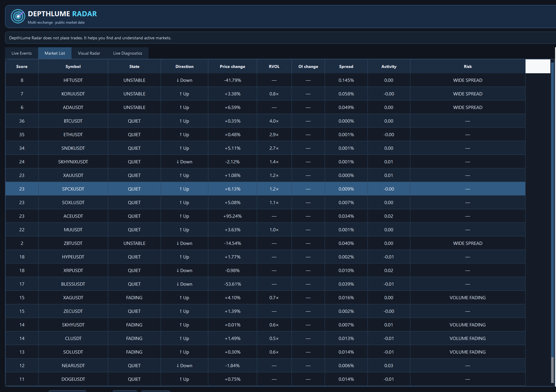
Task: Go to the Live Diagnostics tab
Action: (x=128, y=53)
